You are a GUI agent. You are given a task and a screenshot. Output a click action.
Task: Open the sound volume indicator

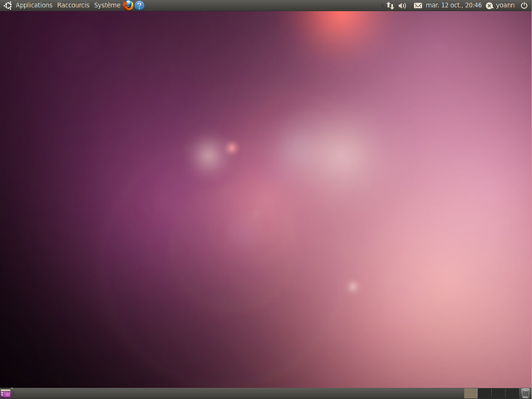point(402,6)
